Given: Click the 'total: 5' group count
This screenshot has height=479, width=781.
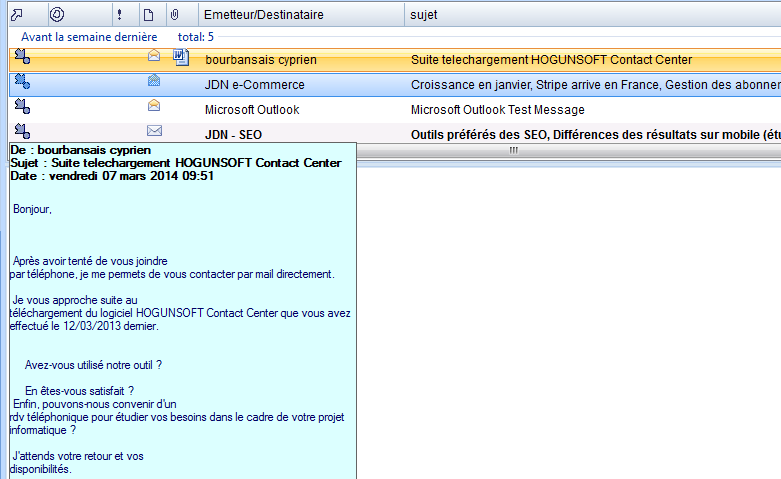Looking at the screenshot, I should (196, 37).
